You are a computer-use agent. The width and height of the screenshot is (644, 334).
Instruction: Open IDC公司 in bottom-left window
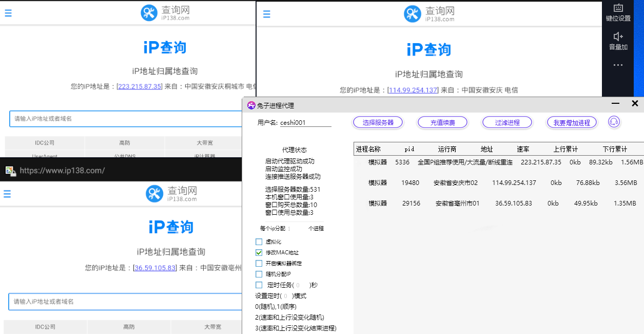pyautogui.click(x=45, y=327)
